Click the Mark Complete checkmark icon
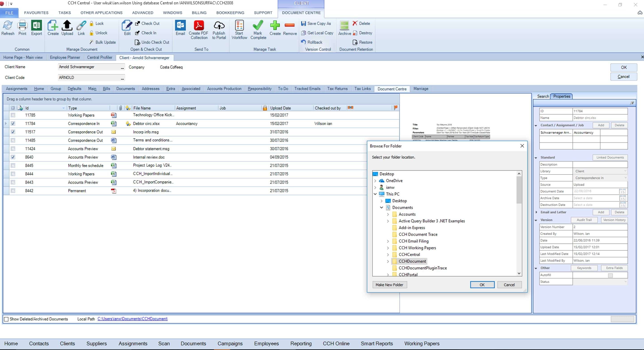644x350 pixels. 258,26
